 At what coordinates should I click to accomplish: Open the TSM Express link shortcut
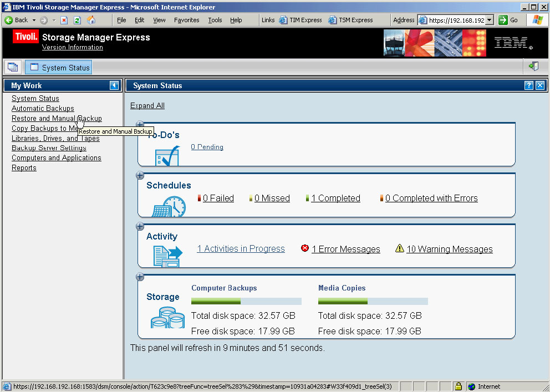[x=350, y=21]
